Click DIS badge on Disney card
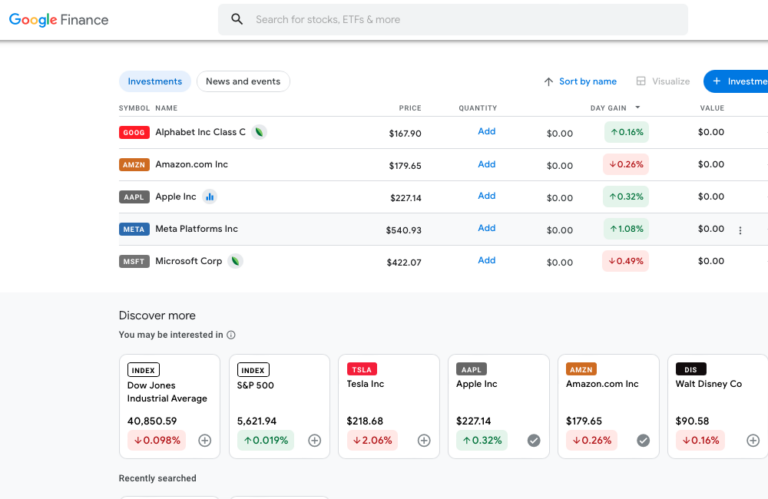Viewport: 768px width, 499px height. [691, 369]
